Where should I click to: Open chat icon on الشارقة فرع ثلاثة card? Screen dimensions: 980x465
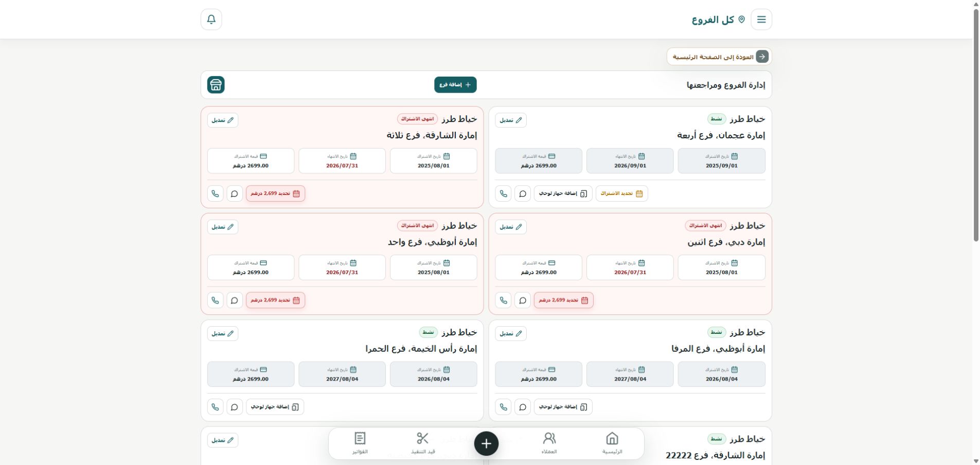point(235,193)
